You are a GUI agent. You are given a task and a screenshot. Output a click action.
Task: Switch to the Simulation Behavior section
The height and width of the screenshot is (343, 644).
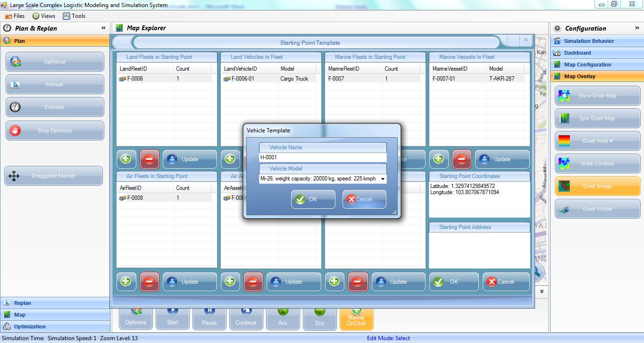click(589, 41)
